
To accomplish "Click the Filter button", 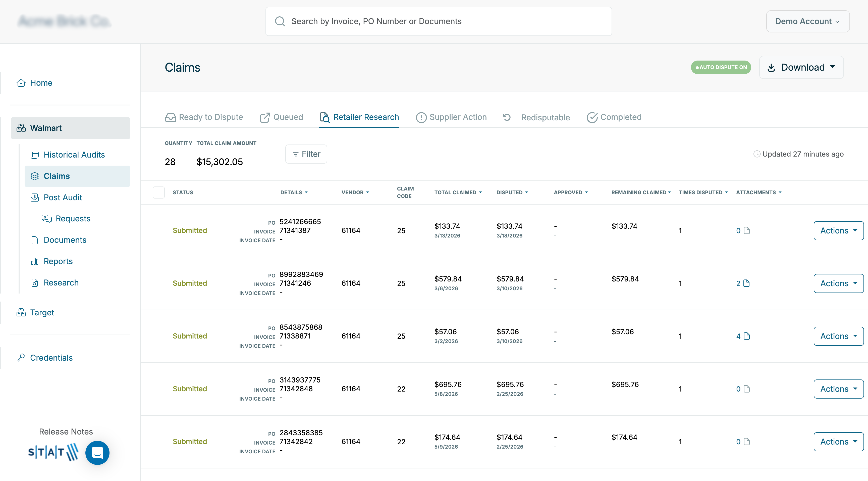I will pyautogui.click(x=306, y=154).
